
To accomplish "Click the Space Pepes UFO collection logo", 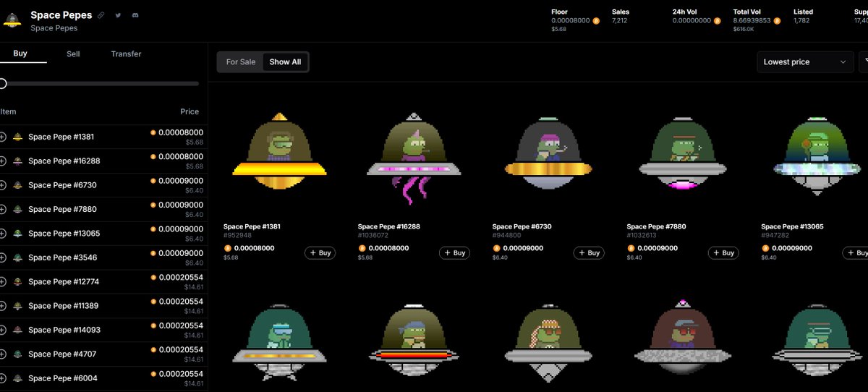I will pyautogui.click(x=12, y=21).
